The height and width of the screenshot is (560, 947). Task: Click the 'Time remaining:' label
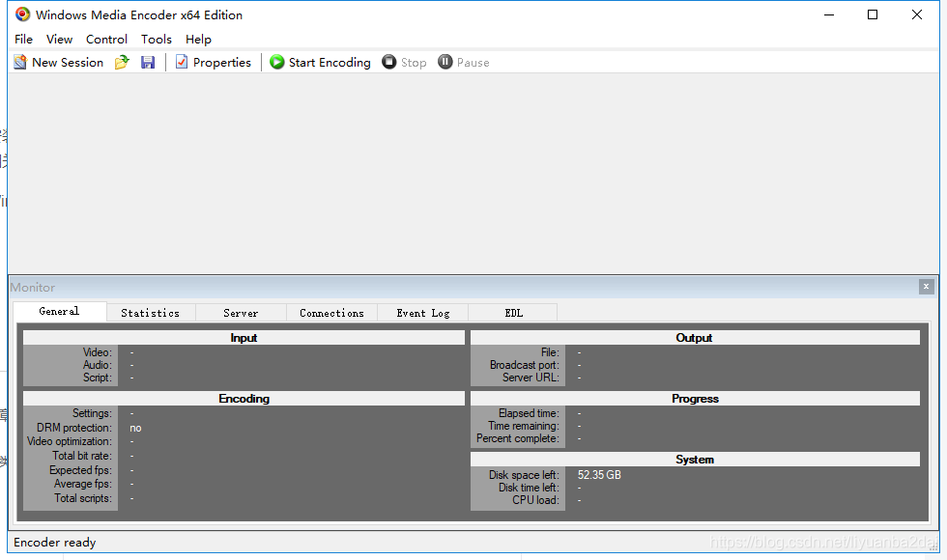[x=524, y=426]
